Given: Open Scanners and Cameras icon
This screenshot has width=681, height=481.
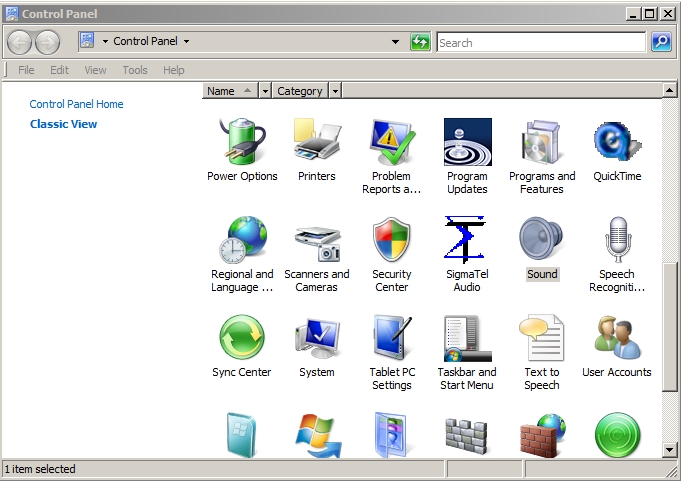Looking at the screenshot, I should tap(317, 243).
